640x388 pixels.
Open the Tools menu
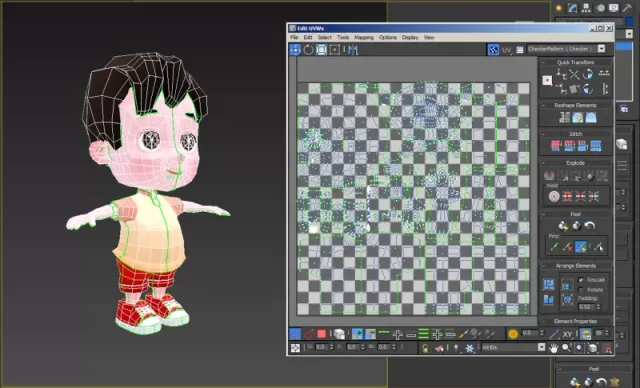pyautogui.click(x=343, y=37)
